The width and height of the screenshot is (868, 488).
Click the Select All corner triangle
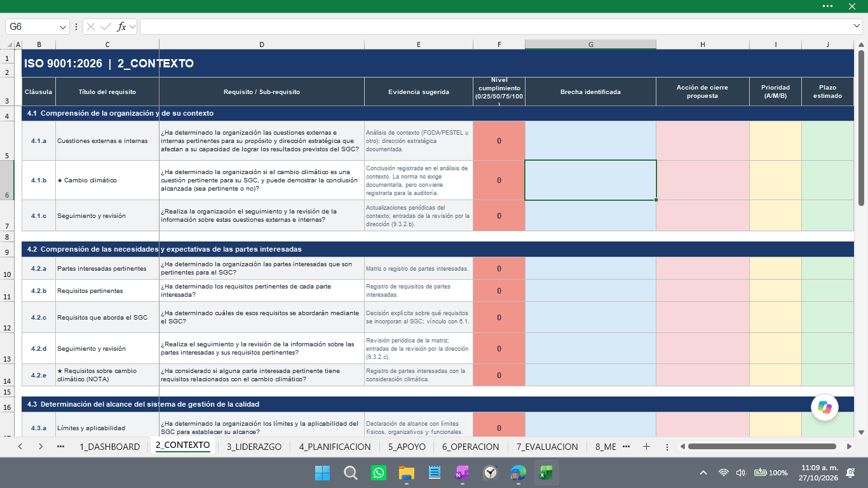point(9,44)
